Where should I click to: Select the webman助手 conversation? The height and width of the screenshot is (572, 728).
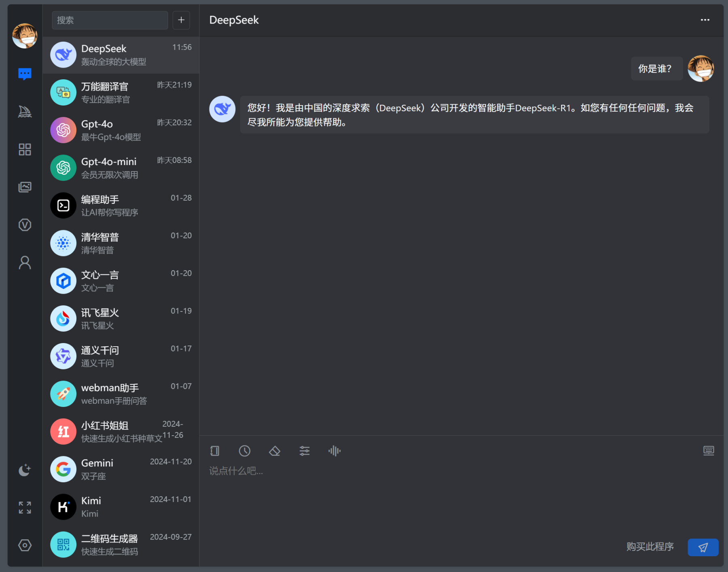(x=121, y=394)
